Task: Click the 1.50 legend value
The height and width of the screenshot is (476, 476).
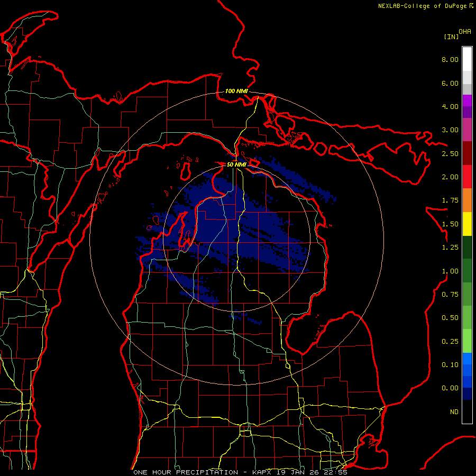Action: tap(450, 224)
